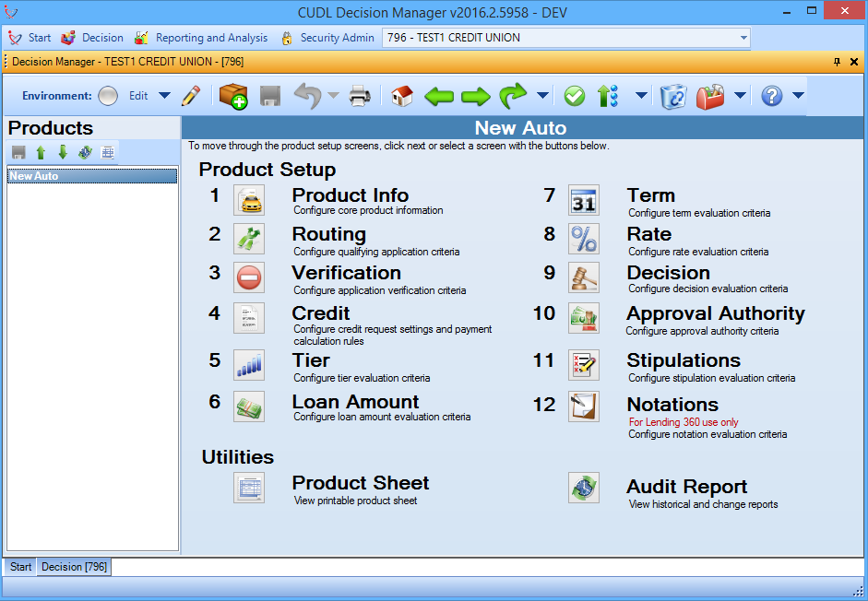Open Stipulations checklist icon
This screenshot has width=868, height=601.
584,365
